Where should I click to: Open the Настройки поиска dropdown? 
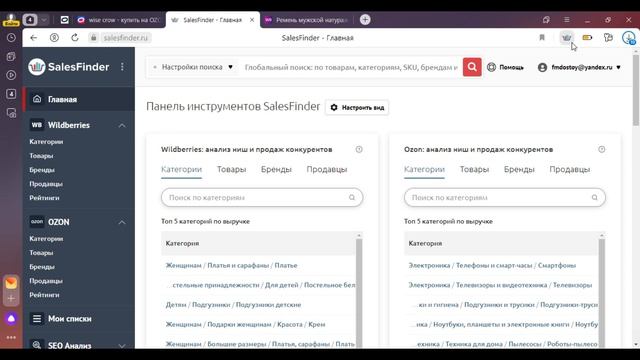193,67
